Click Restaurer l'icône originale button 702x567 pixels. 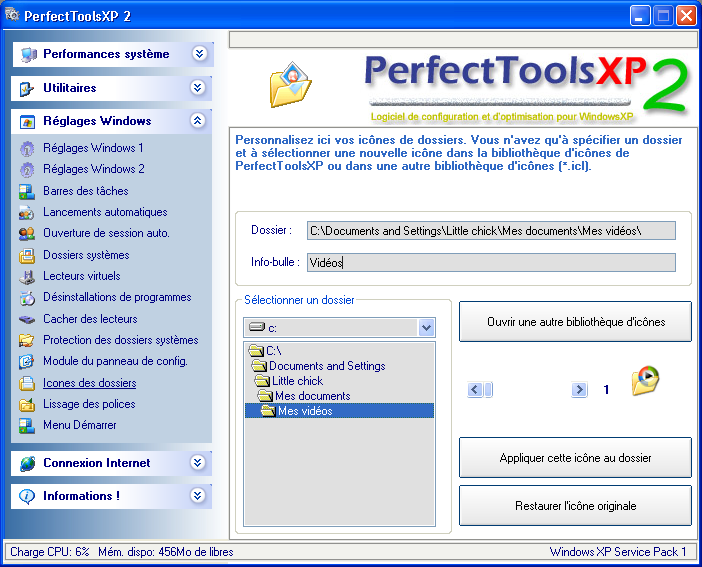pos(575,506)
